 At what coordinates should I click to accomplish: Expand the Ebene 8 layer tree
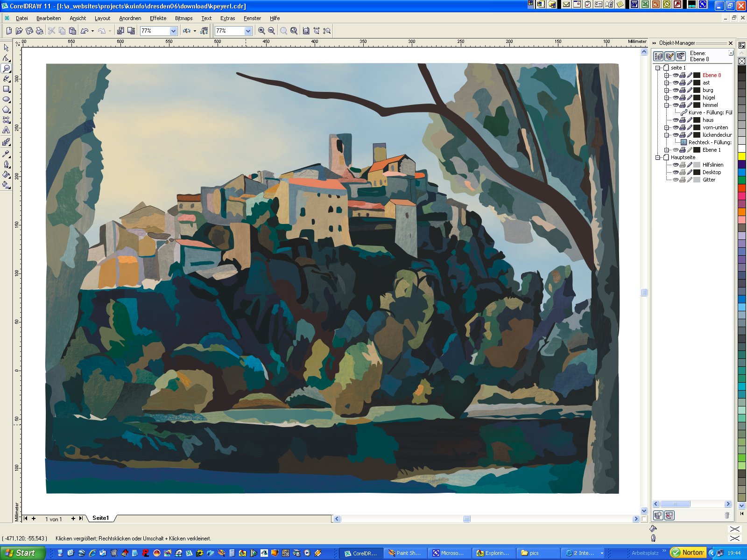pyautogui.click(x=667, y=75)
